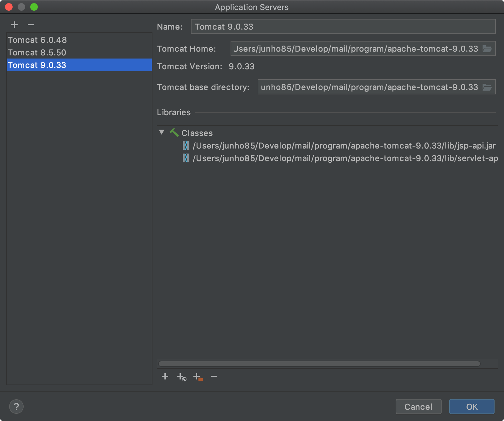Select Tomcat 6.0.48 server

click(79, 40)
